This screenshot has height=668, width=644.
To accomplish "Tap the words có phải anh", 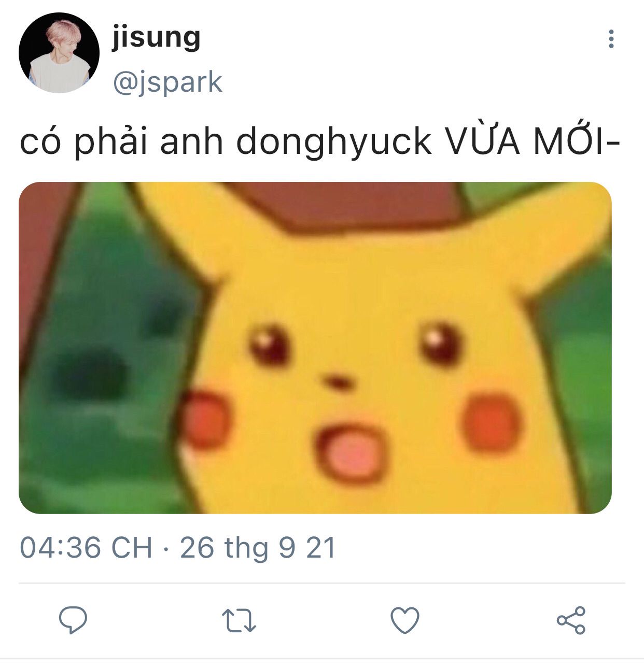I will click(121, 141).
